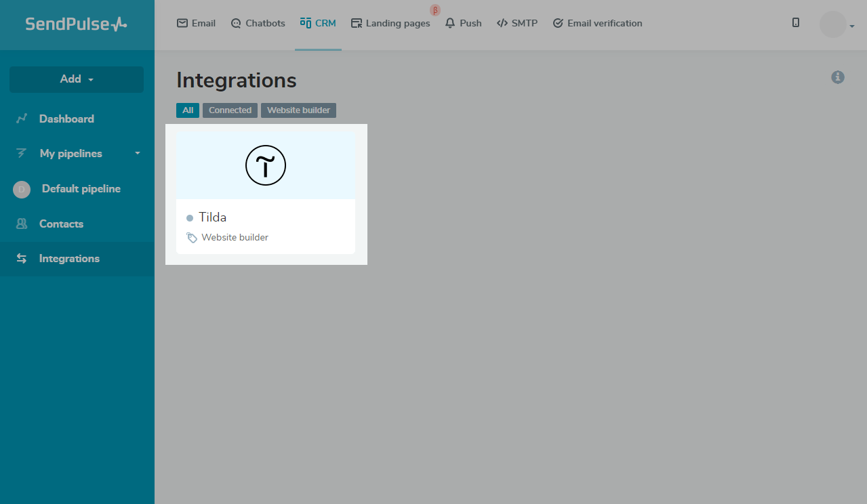Go to Contacts in the sidebar

(61, 224)
